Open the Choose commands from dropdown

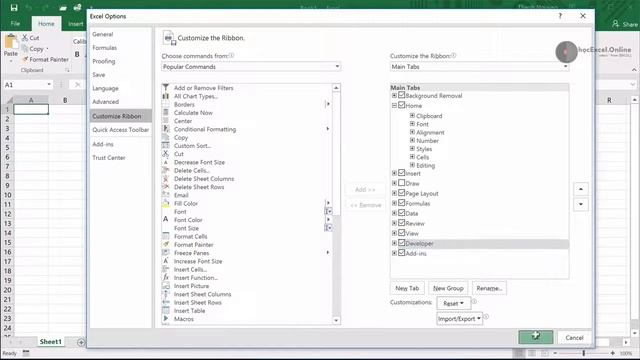251,67
